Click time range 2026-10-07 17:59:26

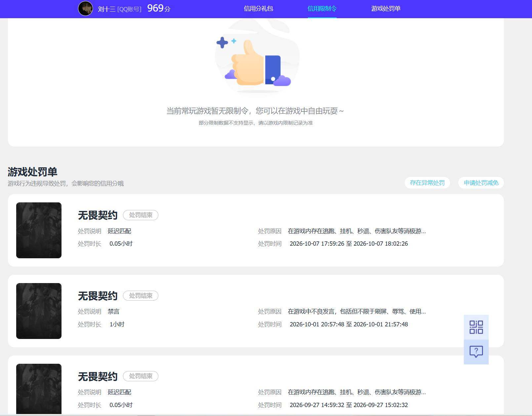pyautogui.click(x=349, y=244)
